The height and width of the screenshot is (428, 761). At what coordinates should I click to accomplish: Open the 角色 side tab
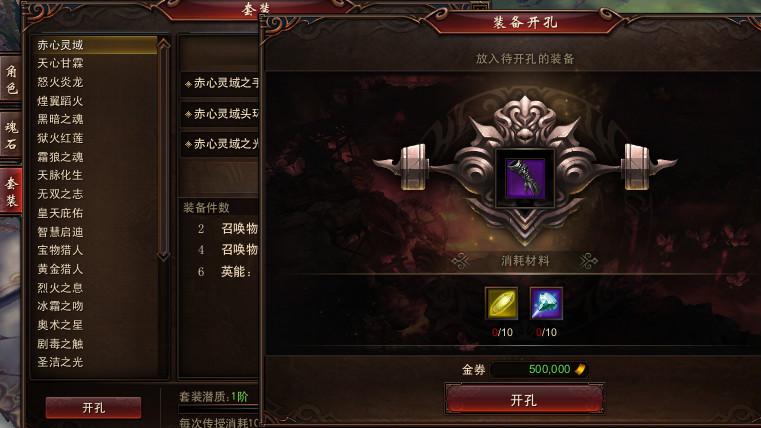click(x=11, y=80)
